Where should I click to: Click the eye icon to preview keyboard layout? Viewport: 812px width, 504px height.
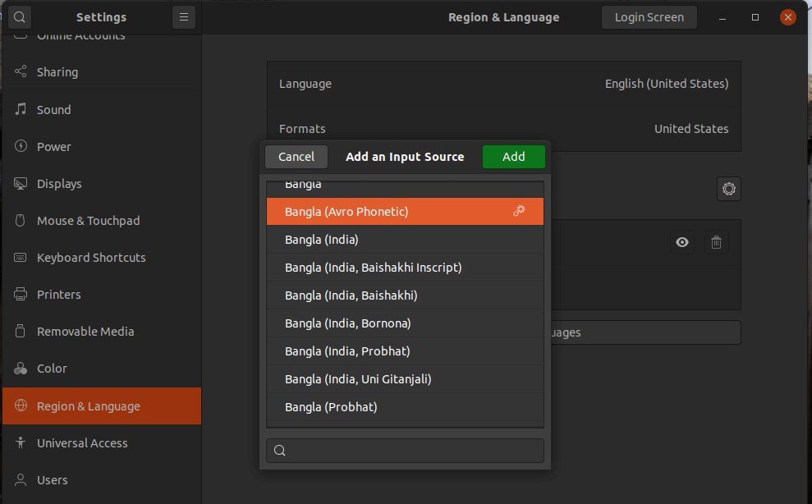(x=681, y=242)
